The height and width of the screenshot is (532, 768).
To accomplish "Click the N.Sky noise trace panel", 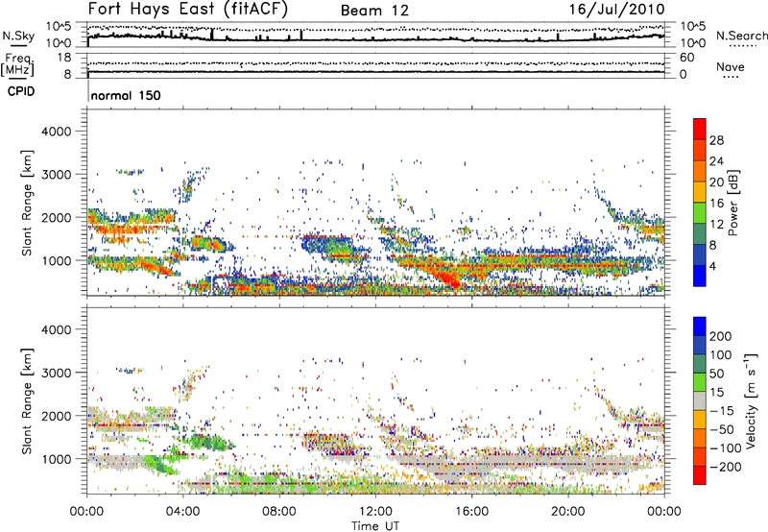I will pyautogui.click(x=375, y=35).
